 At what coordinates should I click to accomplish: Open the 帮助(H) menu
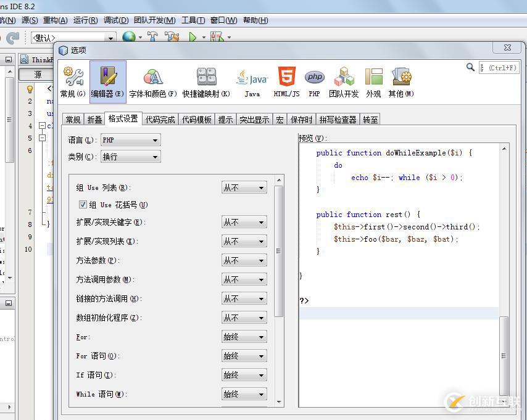tap(255, 20)
